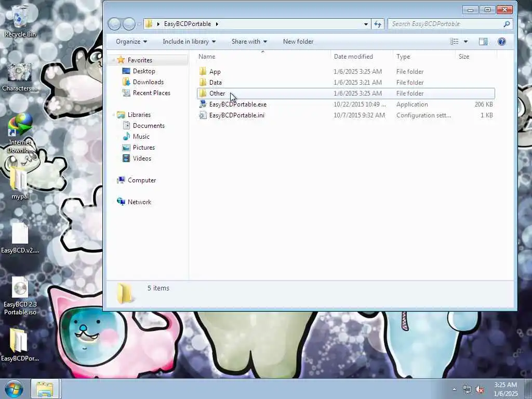Screen dimensions: 532x399
Task: Refresh the folder view
Action: click(378, 24)
